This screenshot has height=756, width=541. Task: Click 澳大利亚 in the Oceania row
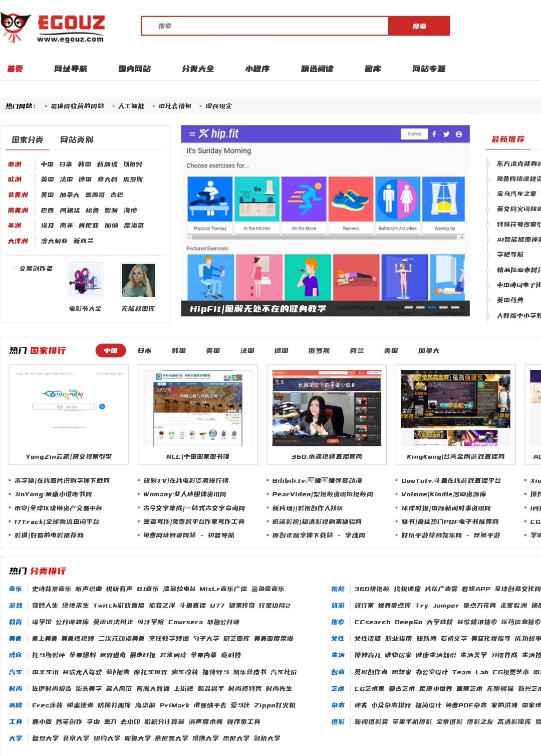54,241
